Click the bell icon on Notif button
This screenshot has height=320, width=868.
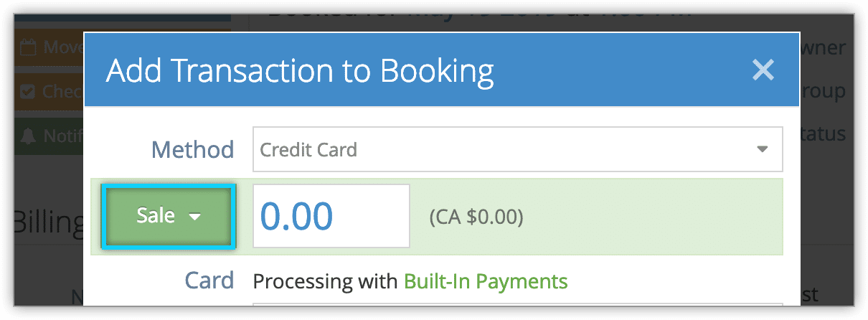click(x=28, y=134)
